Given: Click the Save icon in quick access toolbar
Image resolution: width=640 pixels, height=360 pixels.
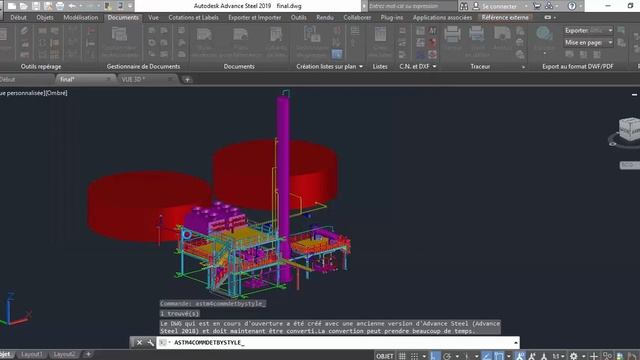Looking at the screenshot, I should [36, 6].
